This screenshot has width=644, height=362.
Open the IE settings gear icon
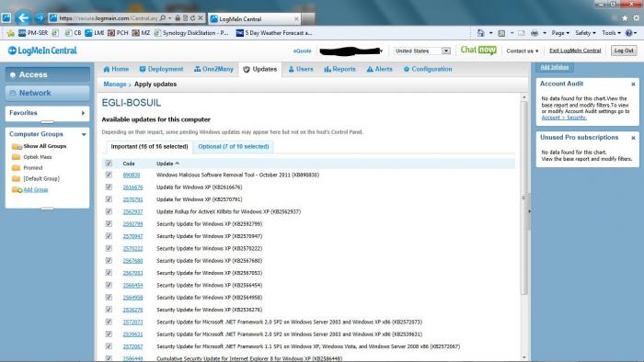tap(637, 18)
